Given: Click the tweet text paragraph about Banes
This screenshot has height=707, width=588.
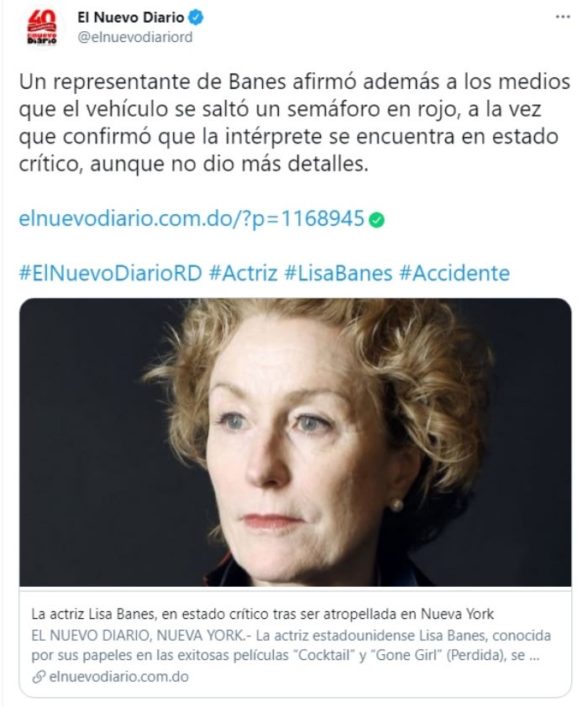Looking at the screenshot, I should [x=295, y=123].
